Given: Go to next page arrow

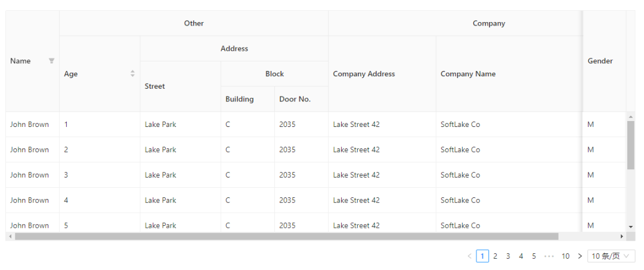Looking at the screenshot, I should click(x=580, y=256).
